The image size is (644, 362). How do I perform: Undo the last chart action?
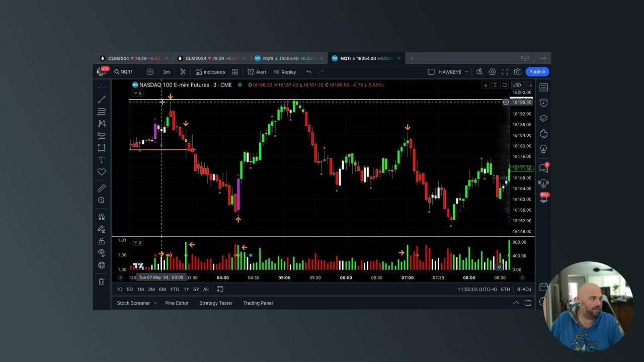point(308,72)
